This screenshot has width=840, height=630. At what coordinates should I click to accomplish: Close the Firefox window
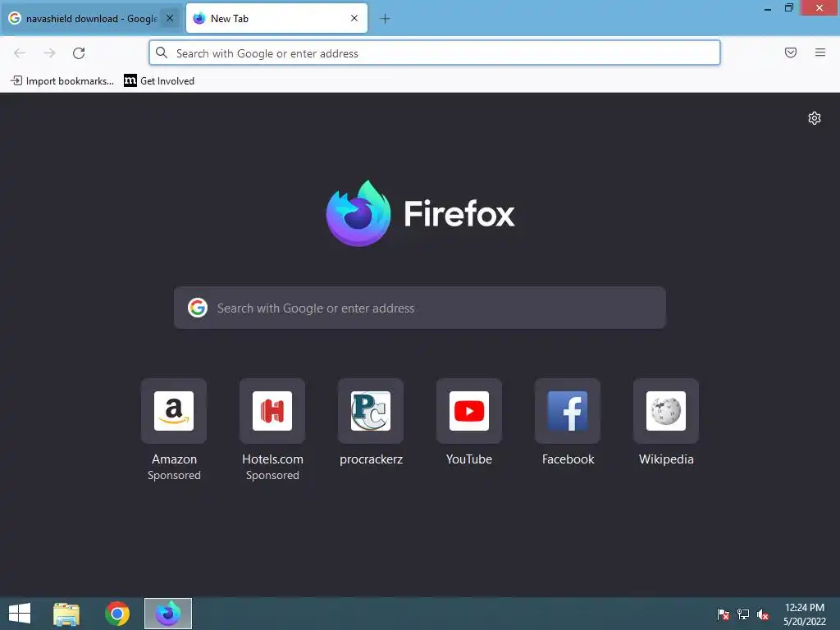[x=819, y=7]
